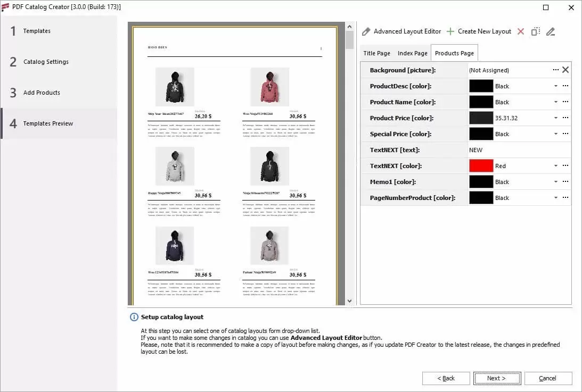Open the Advanced Layout Editor
This screenshot has height=392, width=582.
click(402, 31)
